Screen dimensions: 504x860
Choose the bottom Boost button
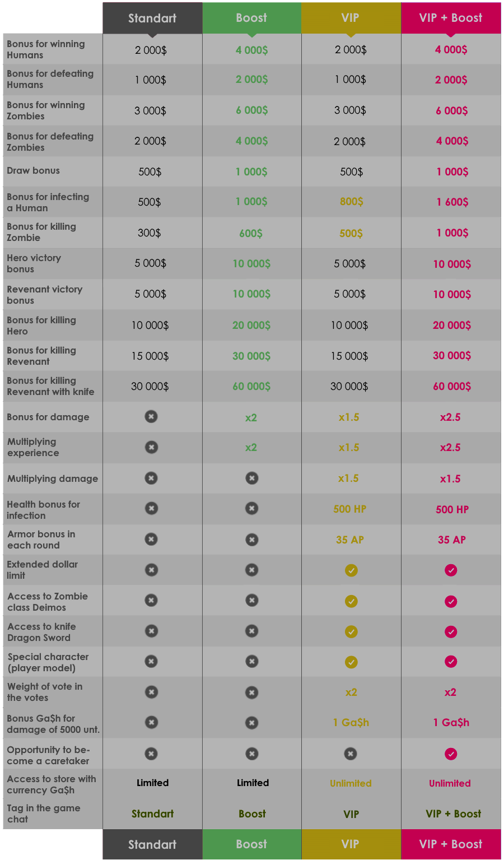(251, 844)
